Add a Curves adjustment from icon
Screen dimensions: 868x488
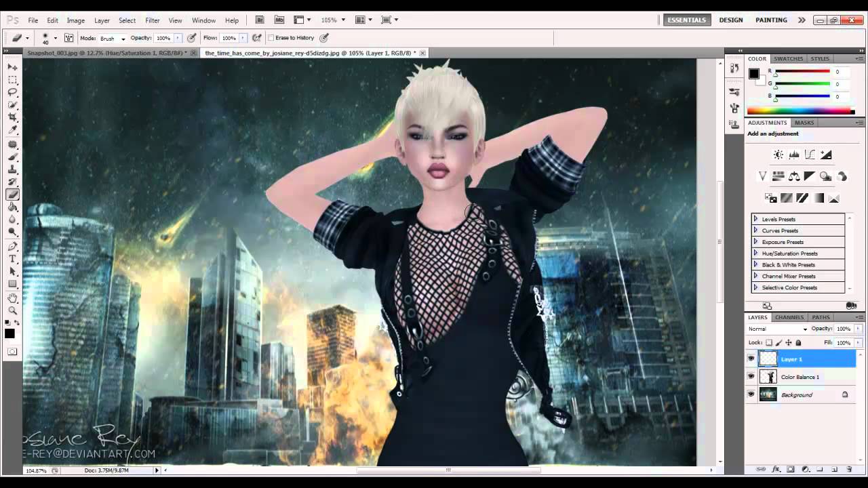(810, 155)
